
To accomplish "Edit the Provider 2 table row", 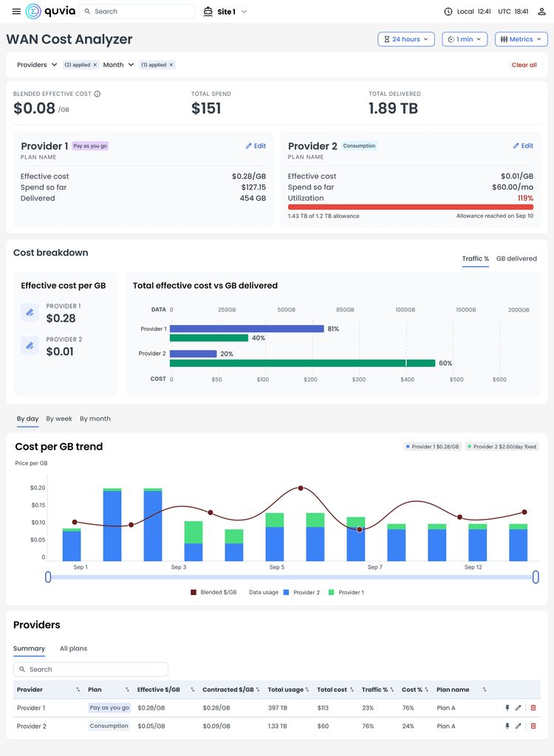I will tap(519, 726).
